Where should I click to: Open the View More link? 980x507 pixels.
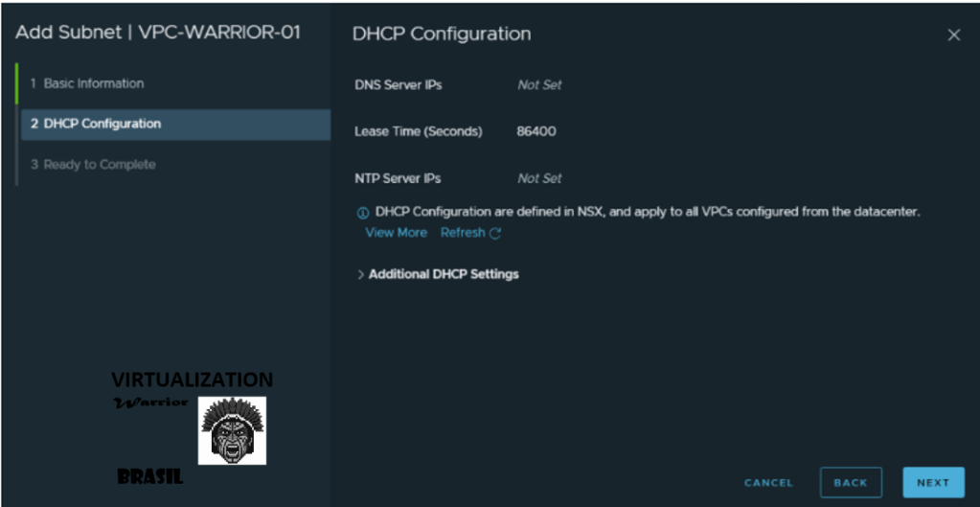pos(396,233)
